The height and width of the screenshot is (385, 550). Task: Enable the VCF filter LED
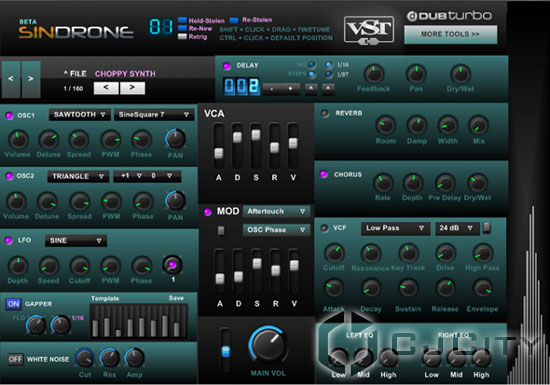324,228
